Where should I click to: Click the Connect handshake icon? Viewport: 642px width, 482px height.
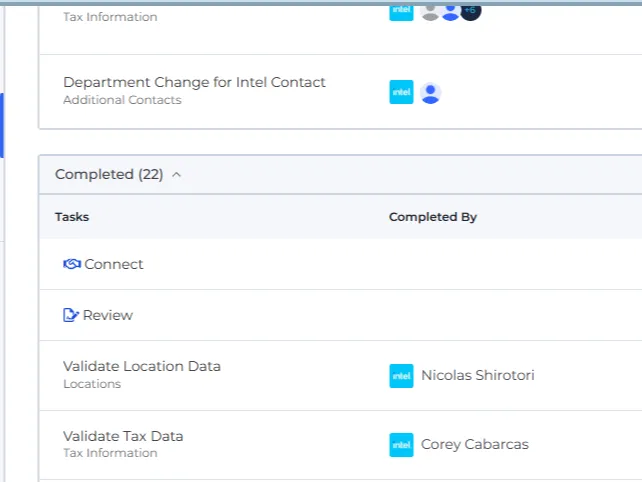[72, 264]
